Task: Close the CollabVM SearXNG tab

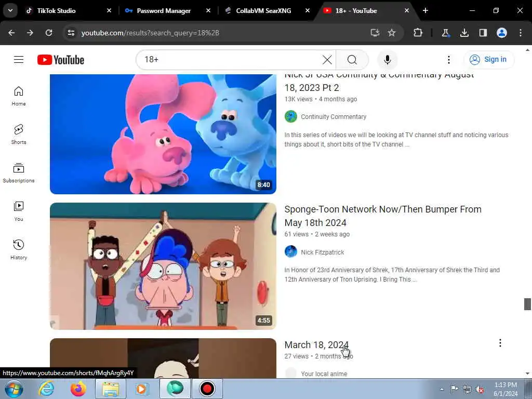Action: [x=308, y=11]
